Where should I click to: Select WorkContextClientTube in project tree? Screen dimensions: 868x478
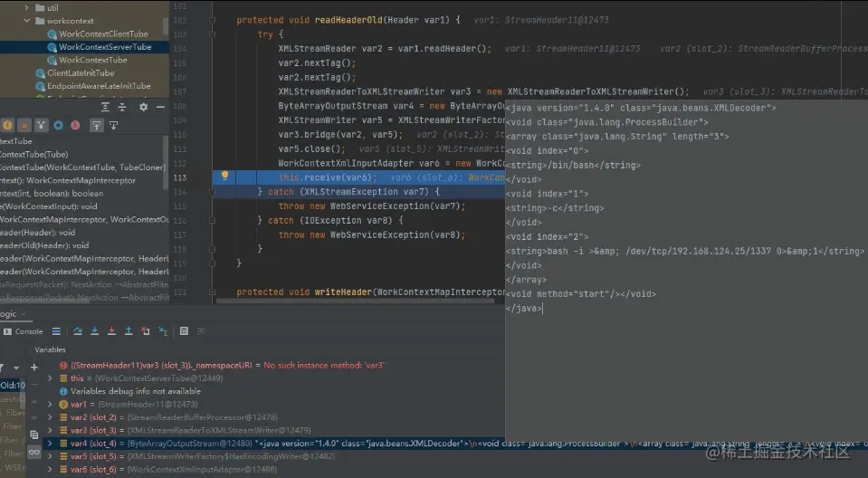(103, 33)
